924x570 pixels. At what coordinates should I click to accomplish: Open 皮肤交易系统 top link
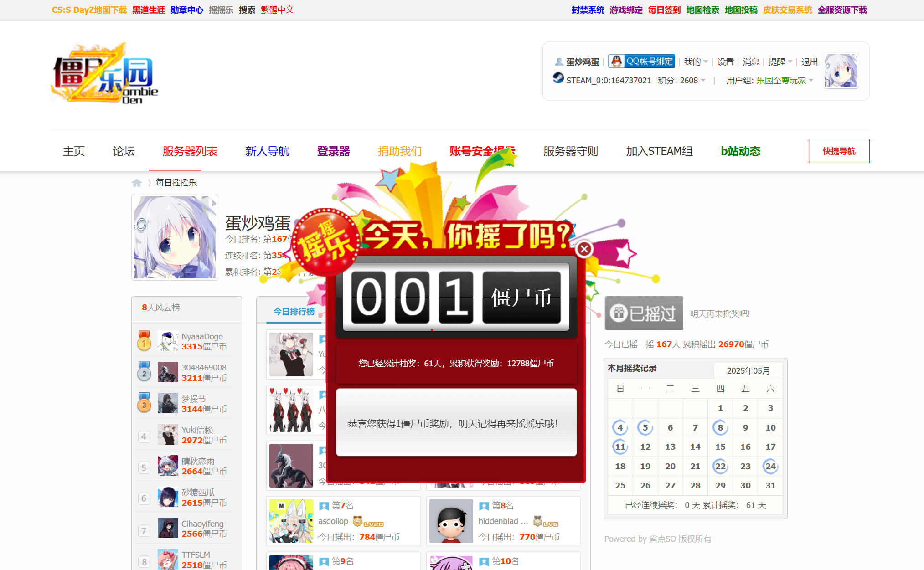coord(788,10)
